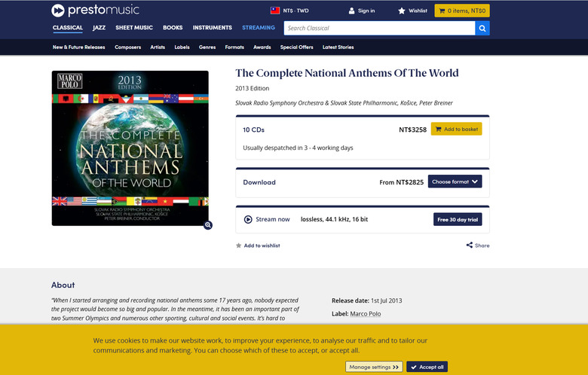Click the Slovak Radio Symphony Orchestra performers text
This screenshot has height=375, width=588.
click(344, 103)
